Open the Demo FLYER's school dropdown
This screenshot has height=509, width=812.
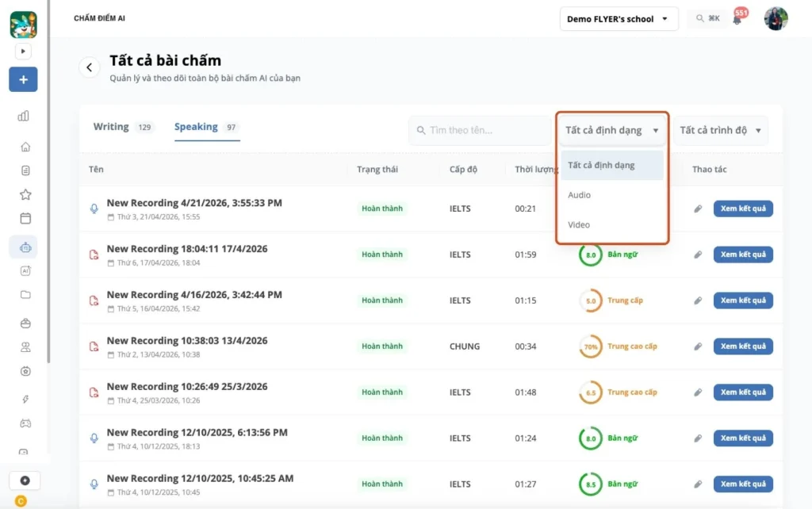tap(619, 19)
